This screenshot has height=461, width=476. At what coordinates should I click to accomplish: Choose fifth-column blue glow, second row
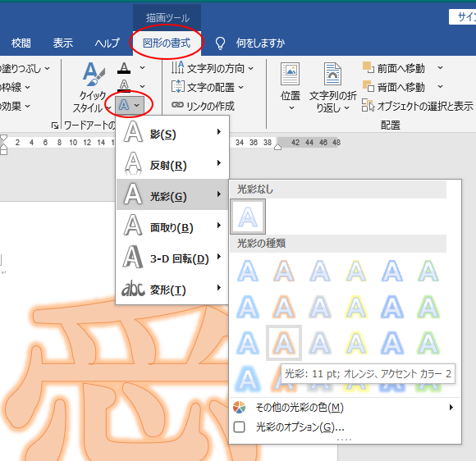[392, 307]
